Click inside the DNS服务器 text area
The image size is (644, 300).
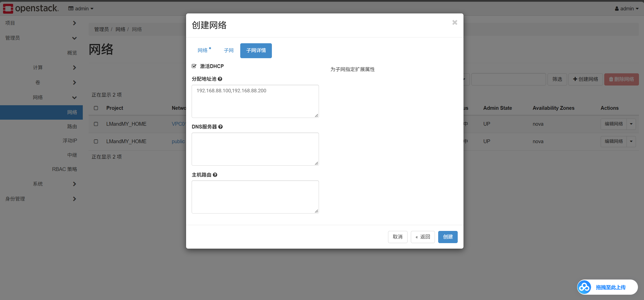[255, 149]
